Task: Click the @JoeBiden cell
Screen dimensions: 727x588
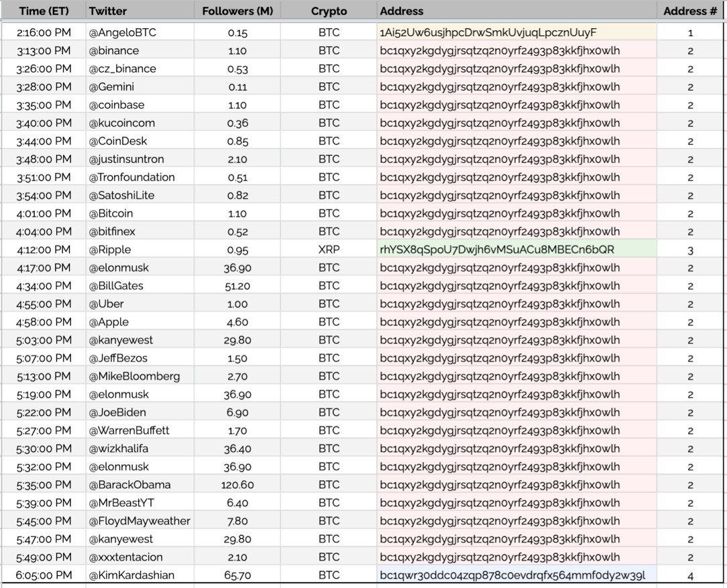Action: coord(139,412)
